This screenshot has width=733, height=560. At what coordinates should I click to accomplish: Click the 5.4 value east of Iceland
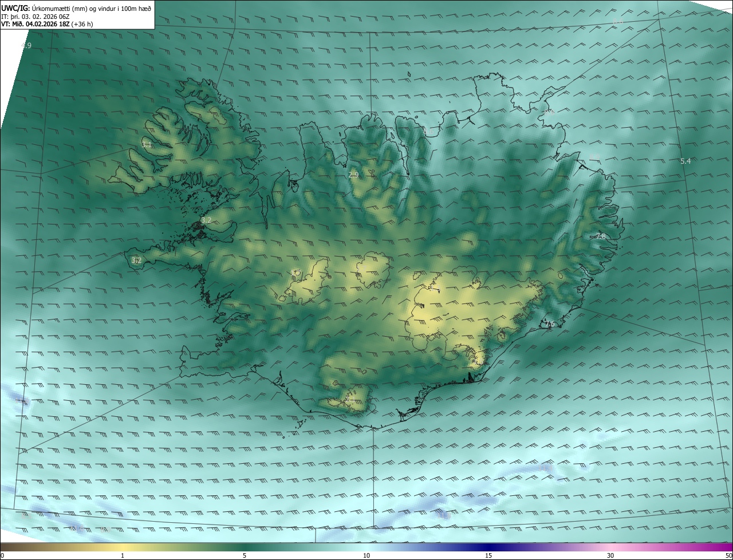(685, 161)
